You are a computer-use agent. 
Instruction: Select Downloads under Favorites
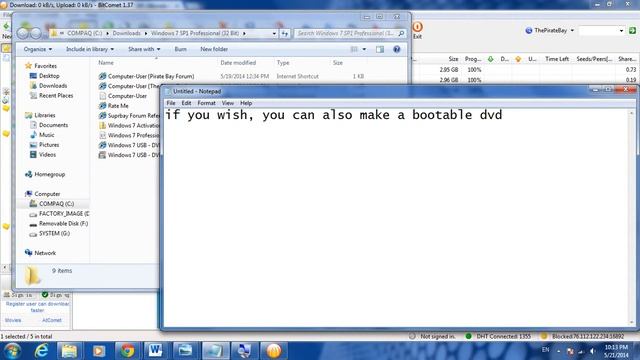49,86
